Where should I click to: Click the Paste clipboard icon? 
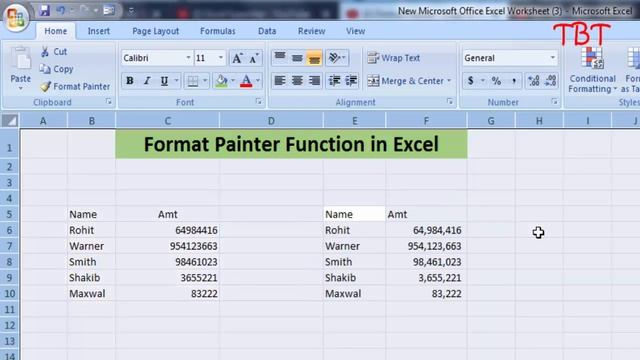coord(20,59)
